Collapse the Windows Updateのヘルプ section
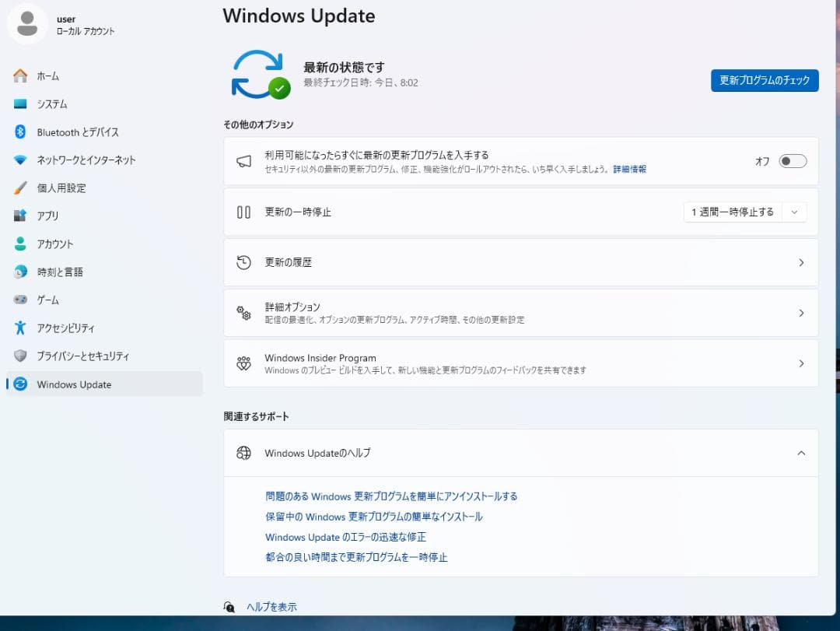 coord(802,453)
